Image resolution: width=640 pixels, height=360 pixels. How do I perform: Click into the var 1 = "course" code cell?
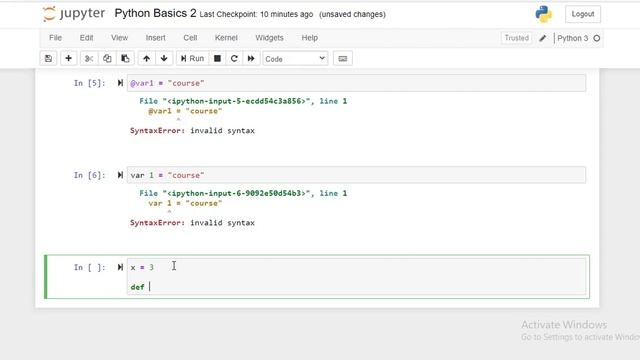click(x=356, y=175)
